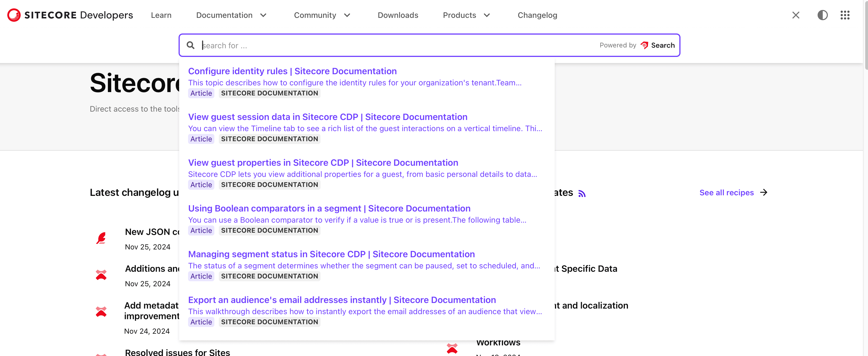Image resolution: width=868 pixels, height=356 pixels.
Task: Click icon beside Additions changelog entry
Action: click(101, 275)
